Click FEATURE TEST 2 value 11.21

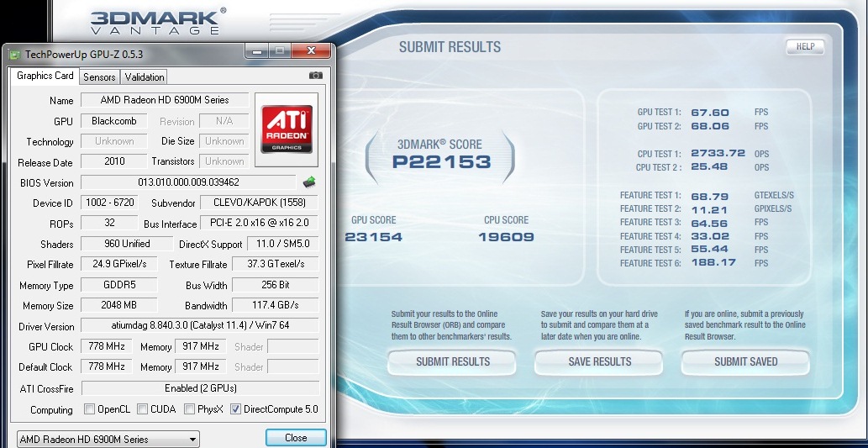[x=708, y=210]
